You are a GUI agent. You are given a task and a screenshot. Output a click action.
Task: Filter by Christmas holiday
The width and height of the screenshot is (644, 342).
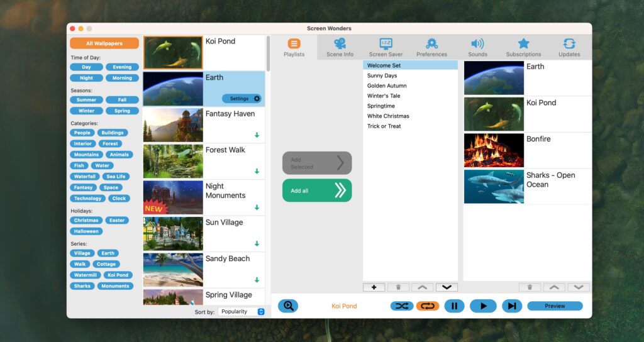point(86,221)
